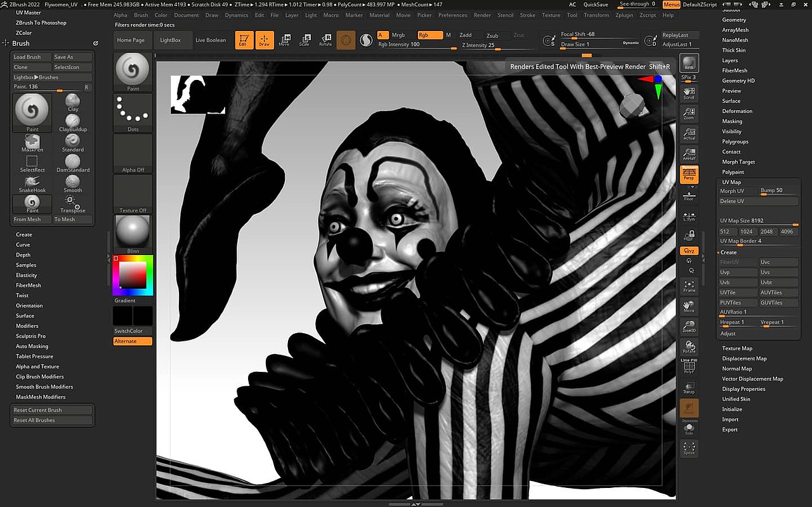Select the ClayBuildup brush

click(x=73, y=123)
